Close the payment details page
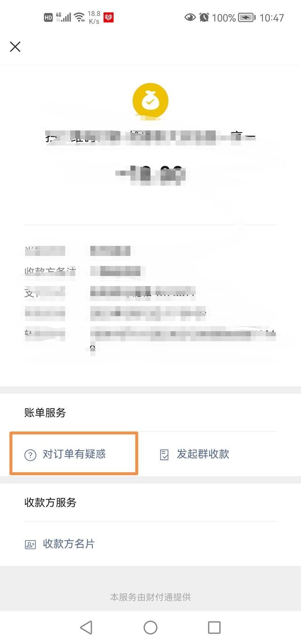 coord(15,47)
